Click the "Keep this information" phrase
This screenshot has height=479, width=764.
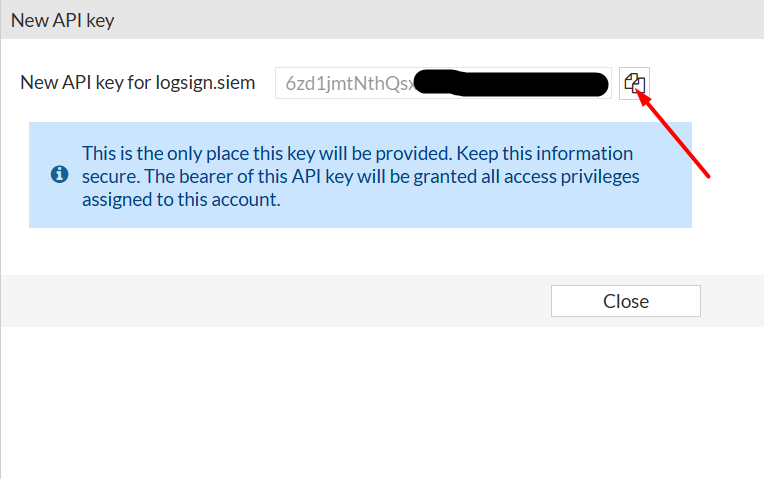coord(544,153)
